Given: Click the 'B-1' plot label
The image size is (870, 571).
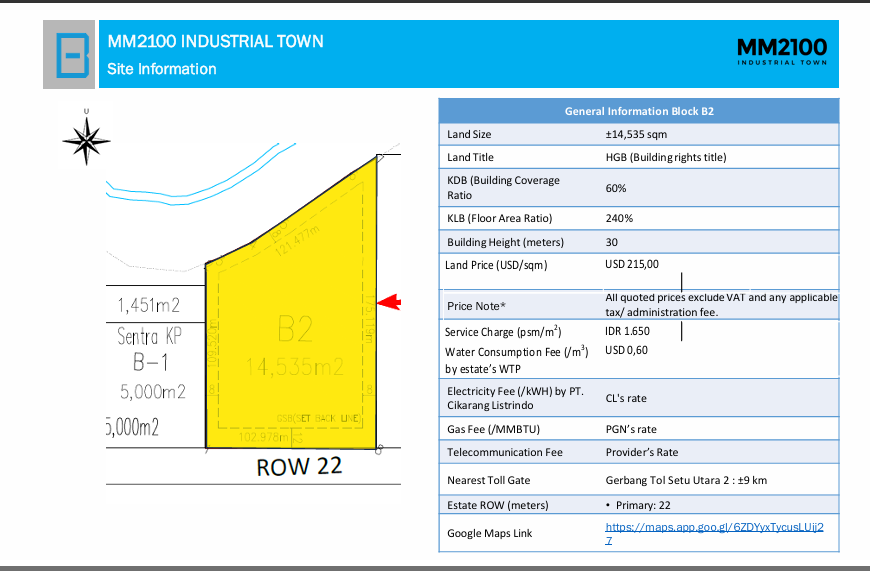Looking at the screenshot, I should [x=150, y=362].
